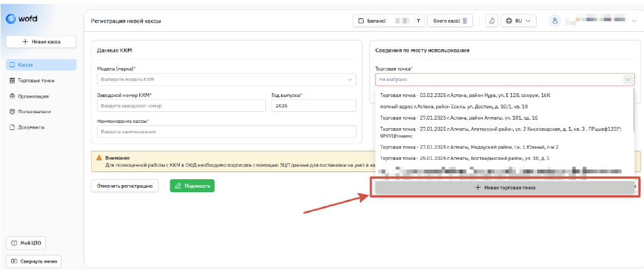This screenshot has width=644, height=275.
Task: Click the Новая торговая точка button
Action: tap(505, 188)
